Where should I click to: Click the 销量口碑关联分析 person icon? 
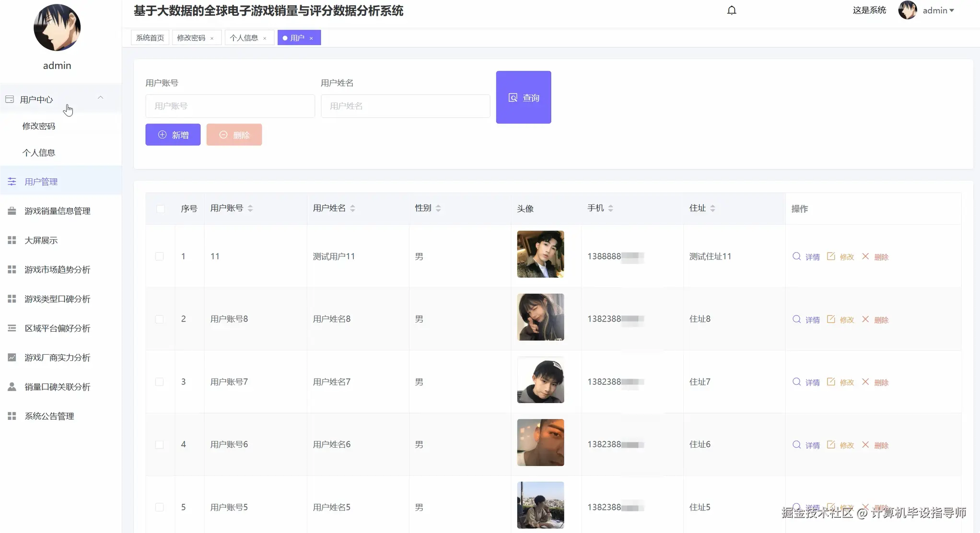click(12, 387)
